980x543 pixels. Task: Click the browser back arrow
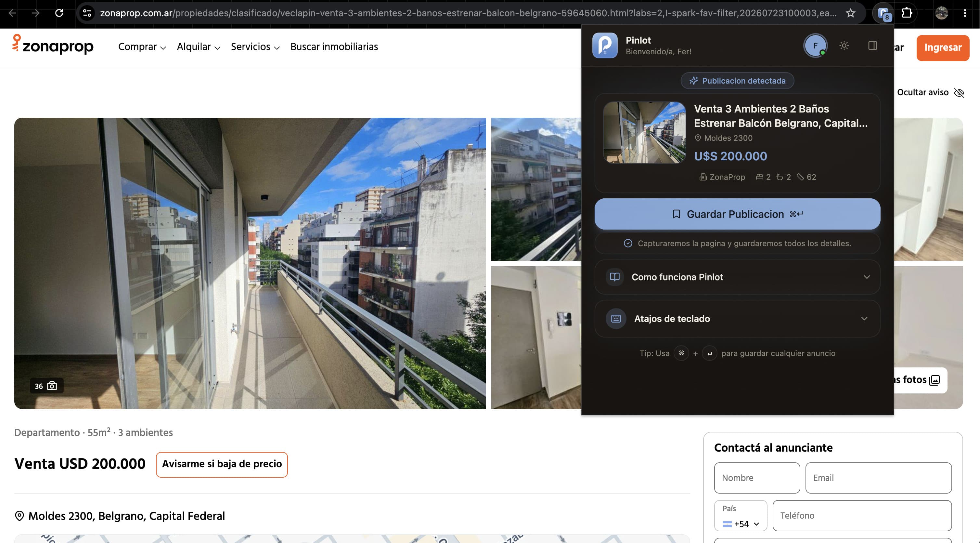tap(13, 13)
